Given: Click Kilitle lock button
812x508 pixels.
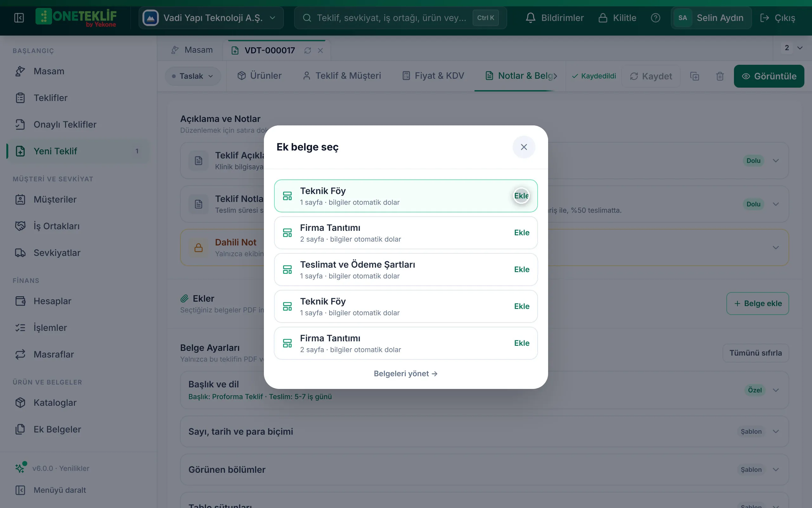Looking at the screenshot, I should (617, 18).
